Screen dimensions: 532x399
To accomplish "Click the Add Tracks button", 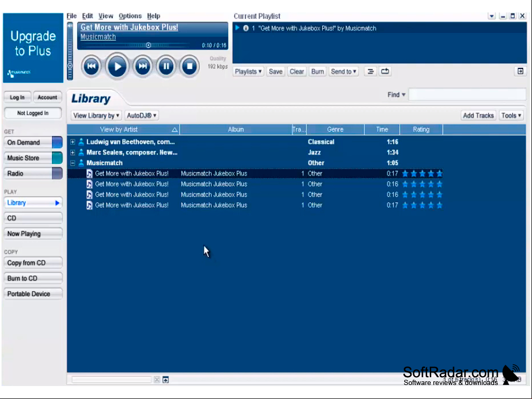I will point(479,116).
